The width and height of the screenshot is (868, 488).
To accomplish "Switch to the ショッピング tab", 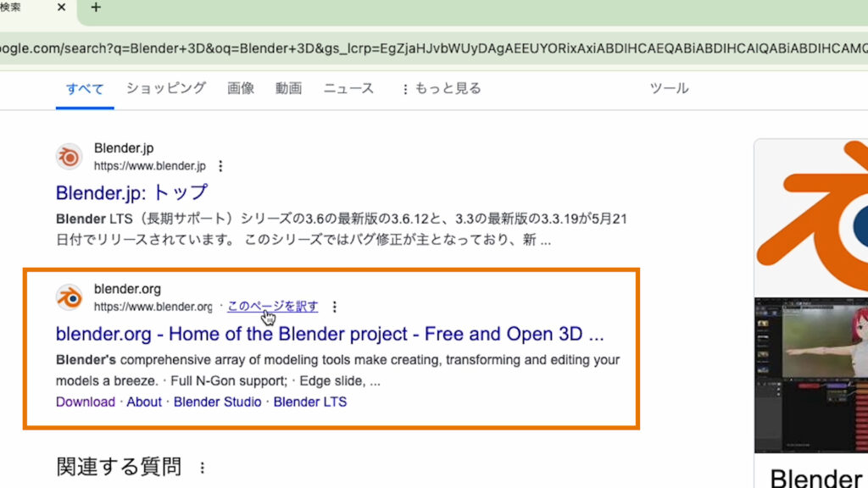I will click(166, 88).
